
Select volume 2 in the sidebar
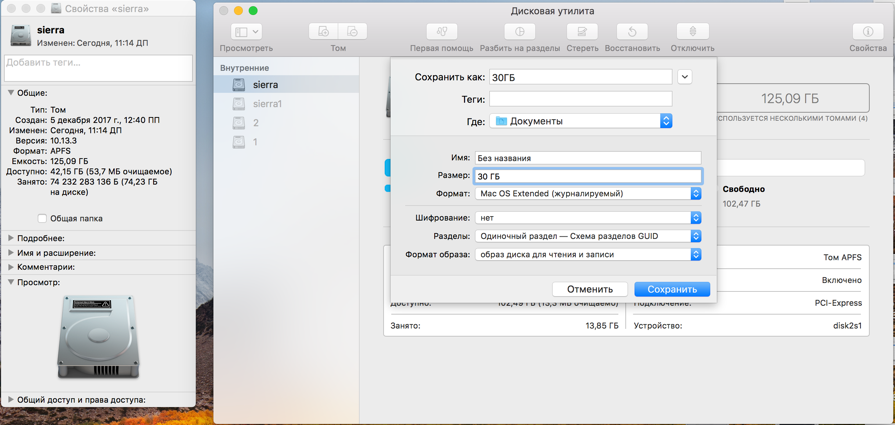(x=286, y=123)
